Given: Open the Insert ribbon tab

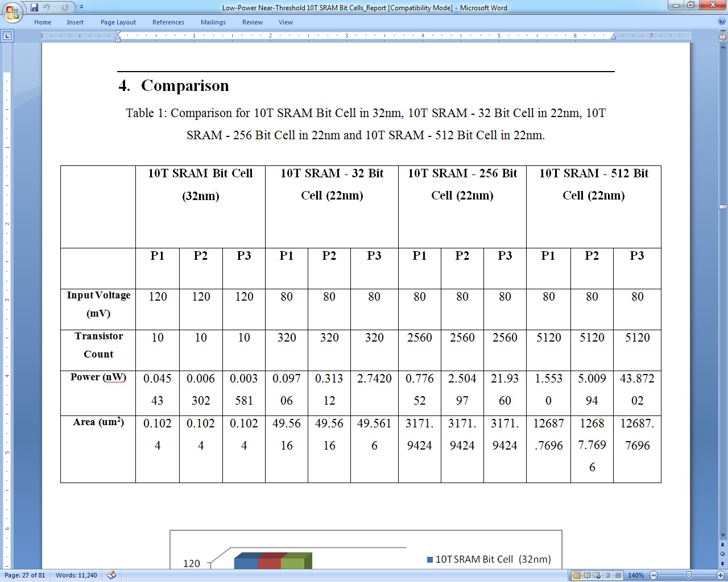Looking at the screenshot, I should coord(75,22).
